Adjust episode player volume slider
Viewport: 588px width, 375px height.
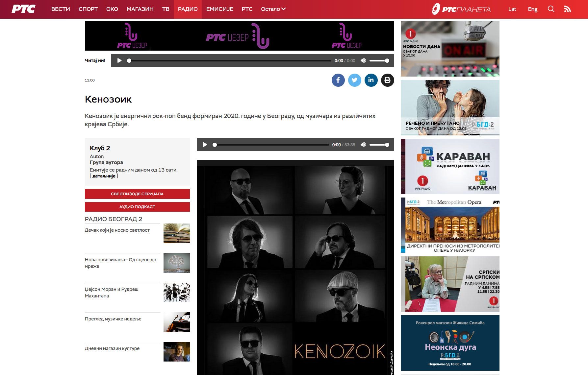[x=379, y=145]
